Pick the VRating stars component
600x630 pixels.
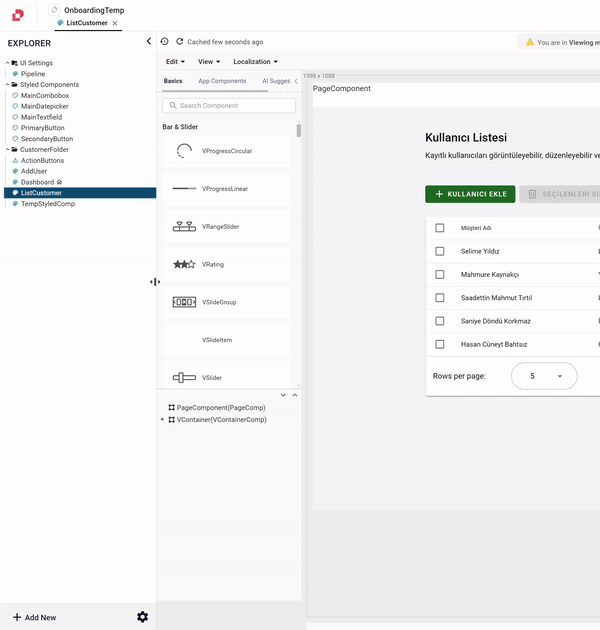(x=184, y=265)
